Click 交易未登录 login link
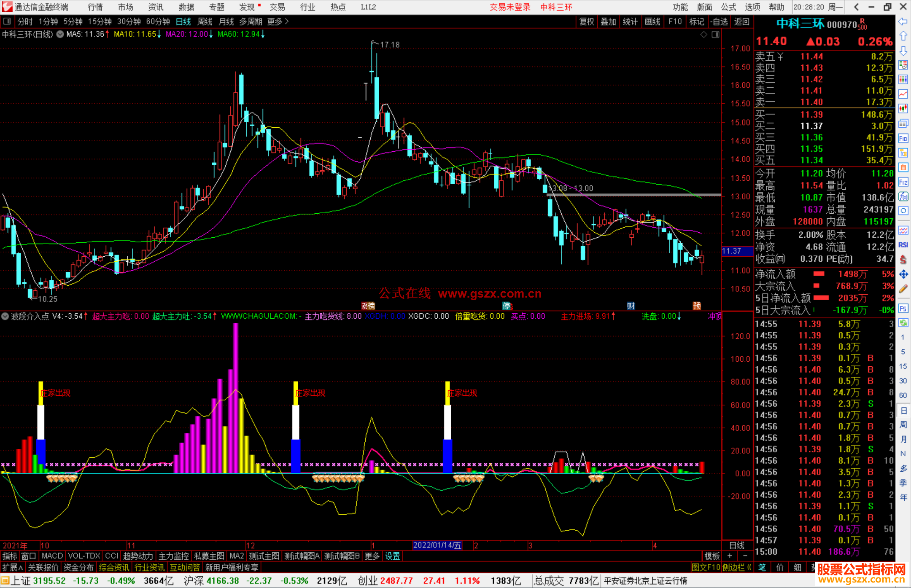The width and height of the screenshot is (911, 588). click(510, 7)
